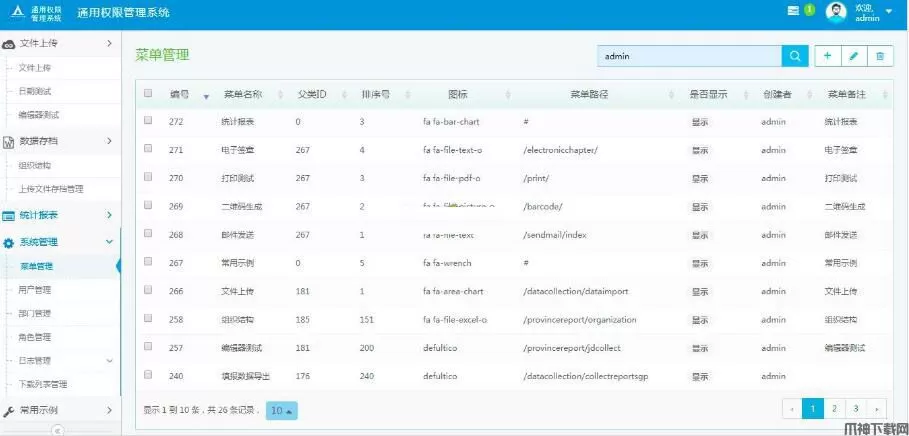
Task: Toggle the select-all checkbox in table header
Action: point(148,94)
